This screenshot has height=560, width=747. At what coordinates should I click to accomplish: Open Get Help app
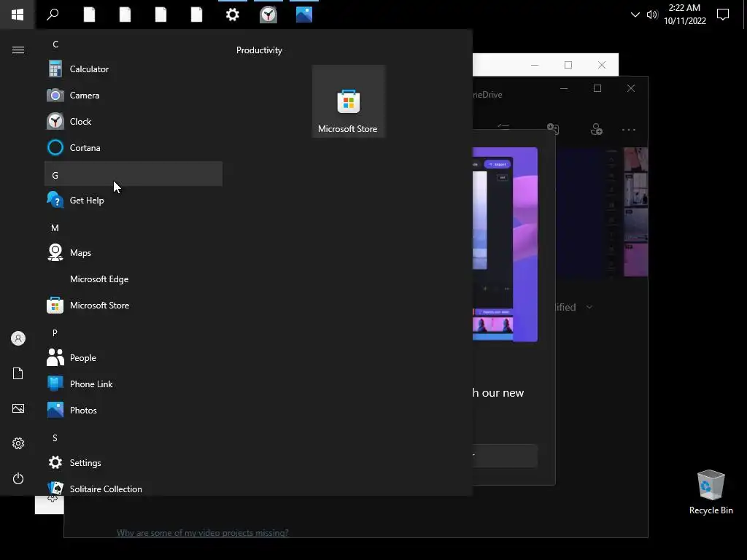133,201
